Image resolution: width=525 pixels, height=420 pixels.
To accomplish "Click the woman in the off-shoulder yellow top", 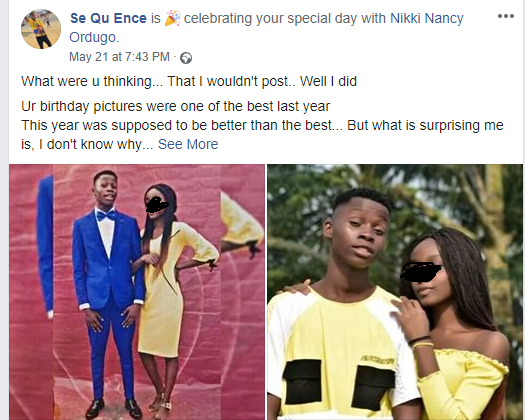I will coord(457,325).
